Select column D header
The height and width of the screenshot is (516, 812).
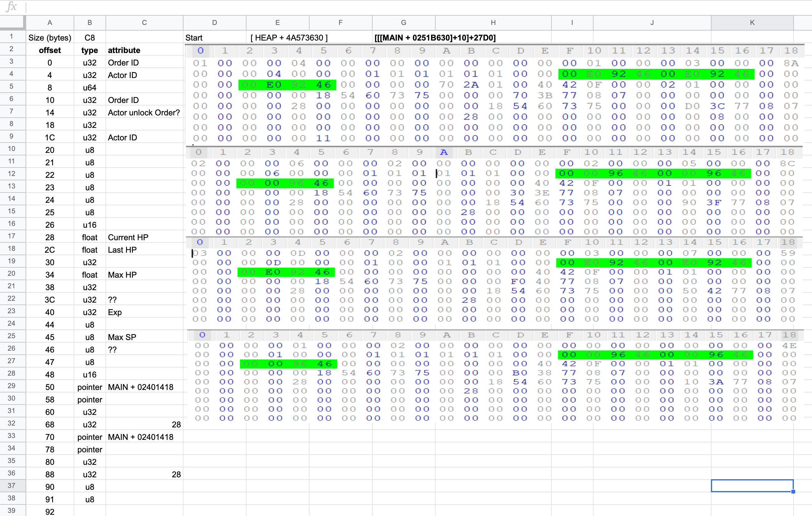click(214, 22)
